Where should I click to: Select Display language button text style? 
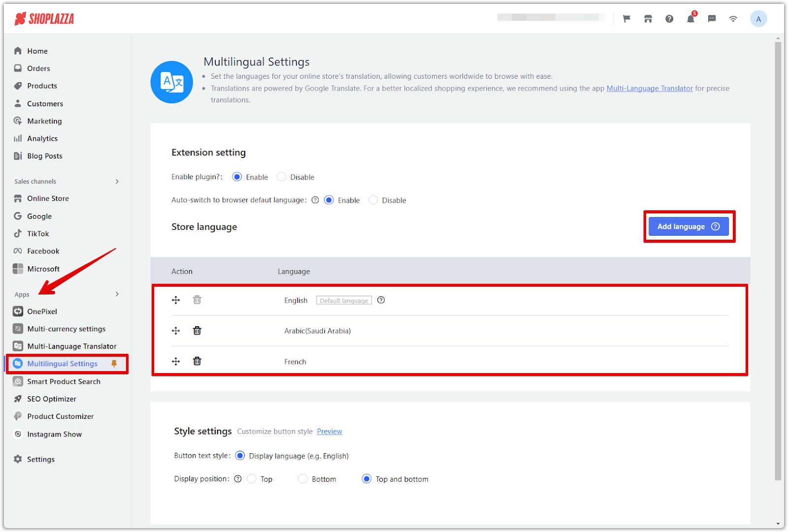(x=240, y=456)
